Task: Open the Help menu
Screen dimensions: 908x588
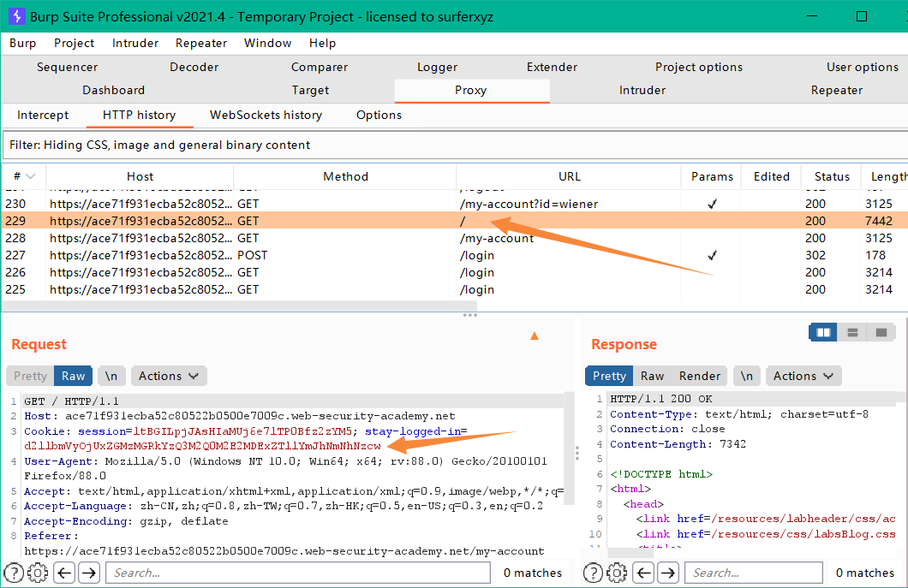Action: coord(323,43)
